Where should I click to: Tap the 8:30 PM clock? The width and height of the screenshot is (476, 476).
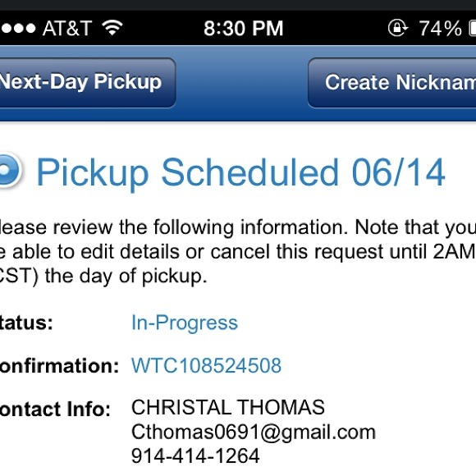(x=244, y=28)
